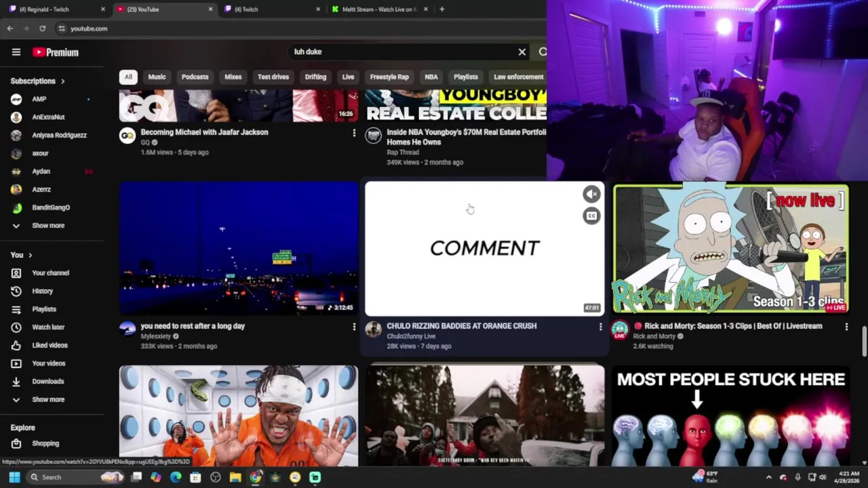The image size is (868, 488).
Task: Go back with browser back arrow
Action: (x=9, y=28)
